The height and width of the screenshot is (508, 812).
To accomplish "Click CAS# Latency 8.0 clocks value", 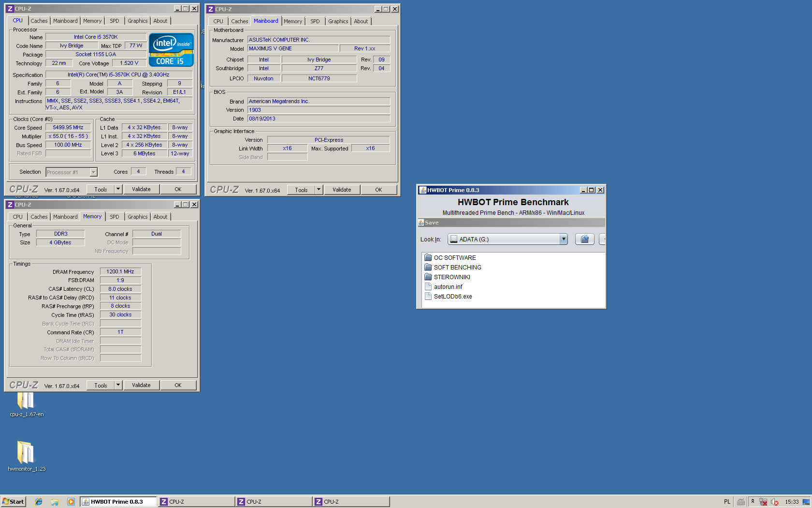I will point(120,289).
